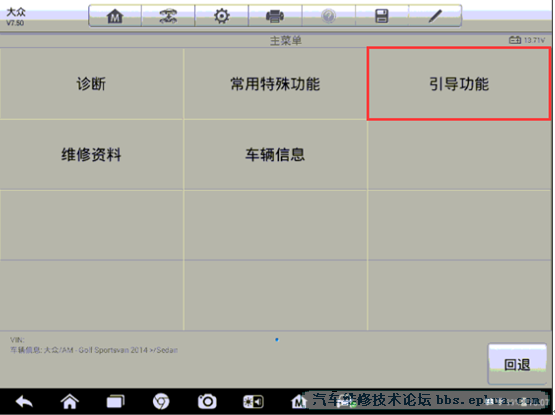555x415 pixels.
Task: Tap the Android back arrow icon
Action: (x=24, y=402)
